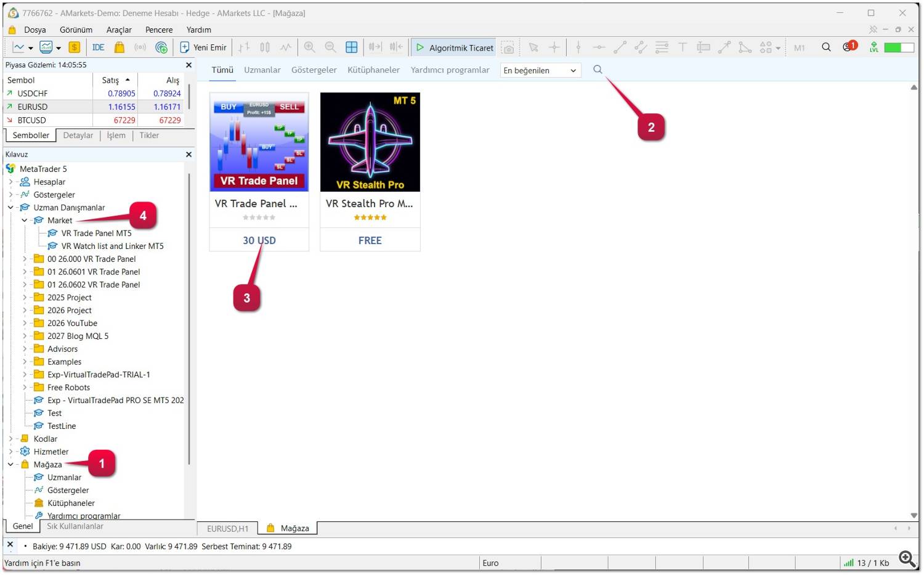The image size is (924, 575).
Task: Click the 30 USD price button
Action: point(259,240)
